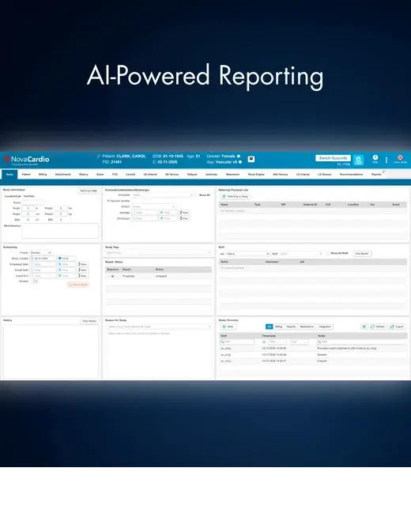Click the Reason for Study text area
411x532 pixels.
[159, 355]
